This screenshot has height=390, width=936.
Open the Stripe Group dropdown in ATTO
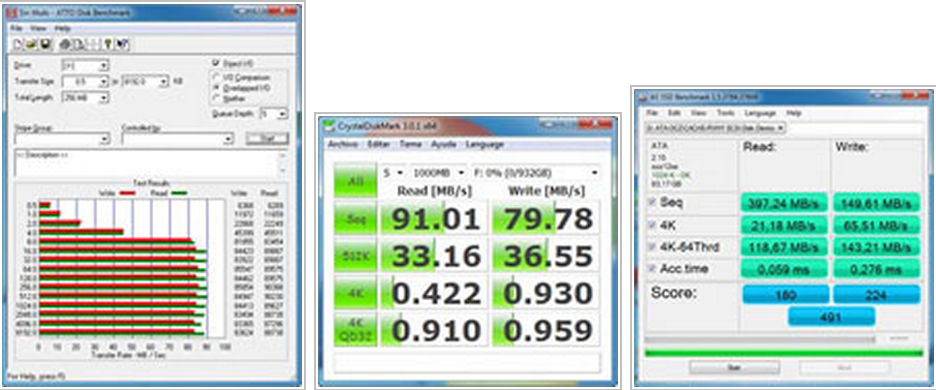[63, 139]
